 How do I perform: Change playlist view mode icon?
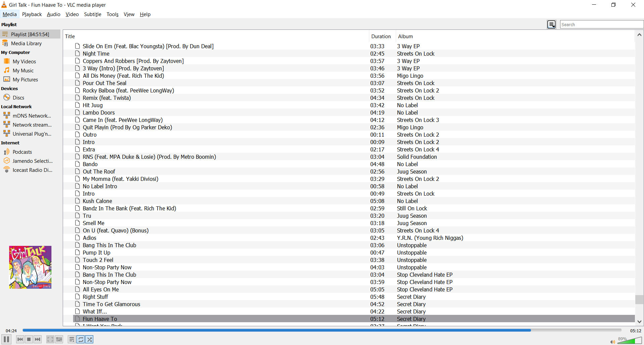551,24
